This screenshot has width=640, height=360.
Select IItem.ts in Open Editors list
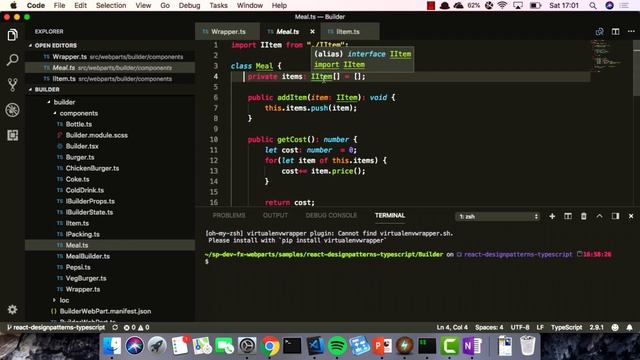(x=110, y=79)
